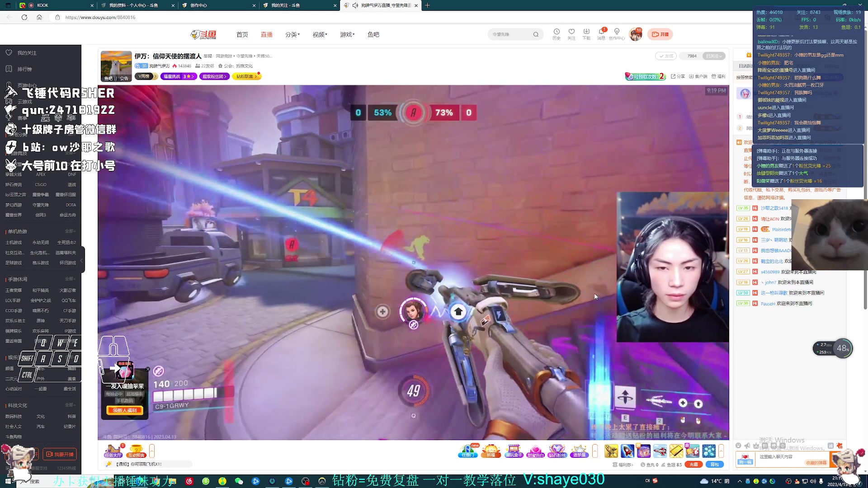Expand 全部 under 手游休闲 section
Image resolution: width=868 pixels, height=488 pixels.
coord(70,279)
